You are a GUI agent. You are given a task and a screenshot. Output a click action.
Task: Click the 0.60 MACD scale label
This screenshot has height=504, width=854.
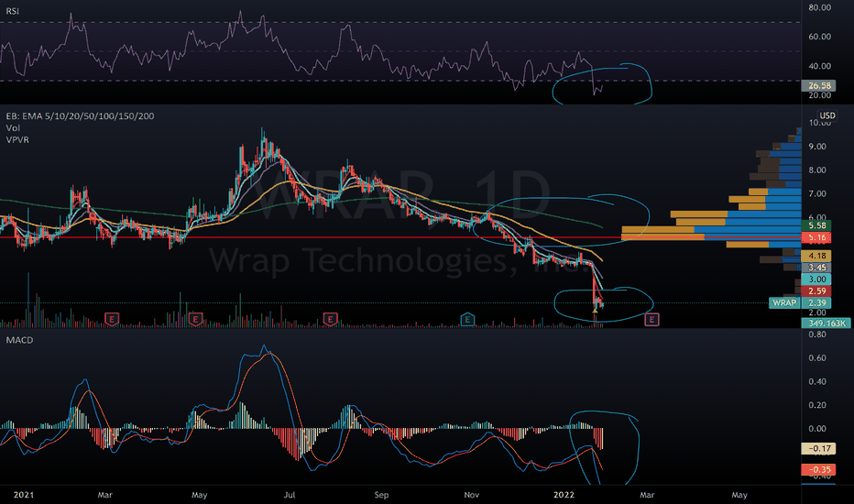tap(817, 358)
